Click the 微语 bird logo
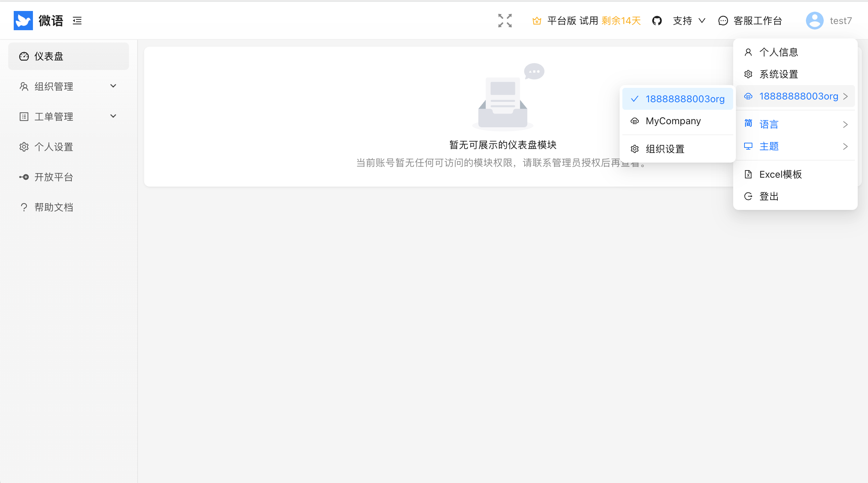 point(23,21)
